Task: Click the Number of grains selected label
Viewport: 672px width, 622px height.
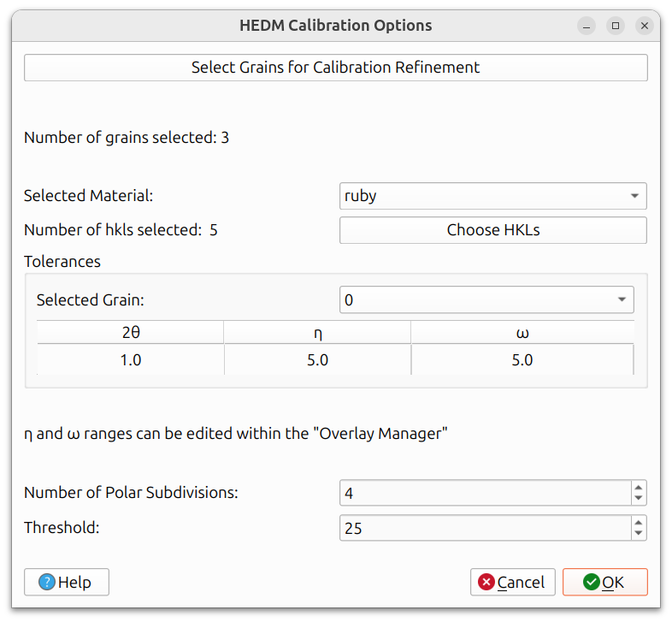Action: coord(127,138)
